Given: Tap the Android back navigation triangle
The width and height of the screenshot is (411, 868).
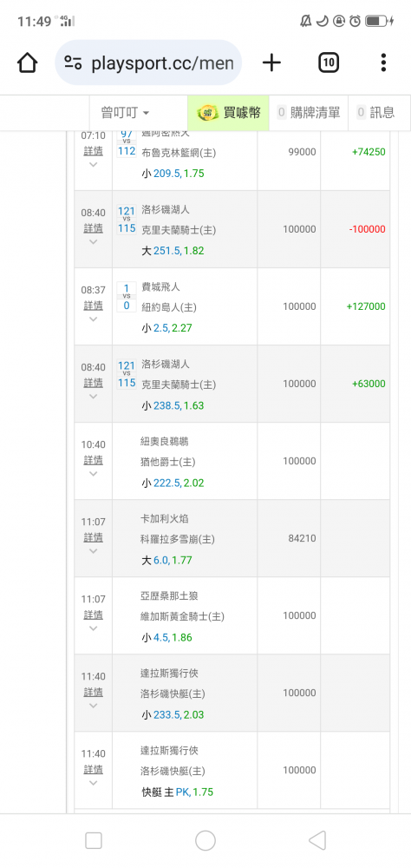Looking at the screenshot, I should pos(317,840).
